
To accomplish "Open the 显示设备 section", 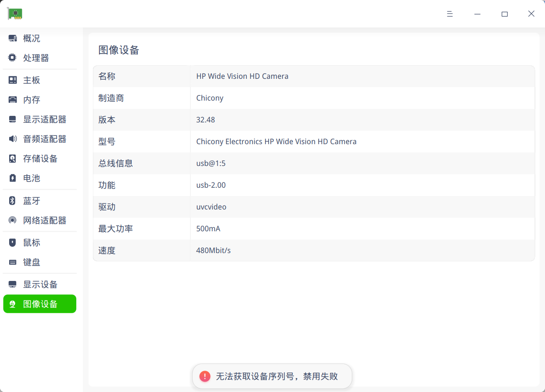I will [x=40, y=284].
